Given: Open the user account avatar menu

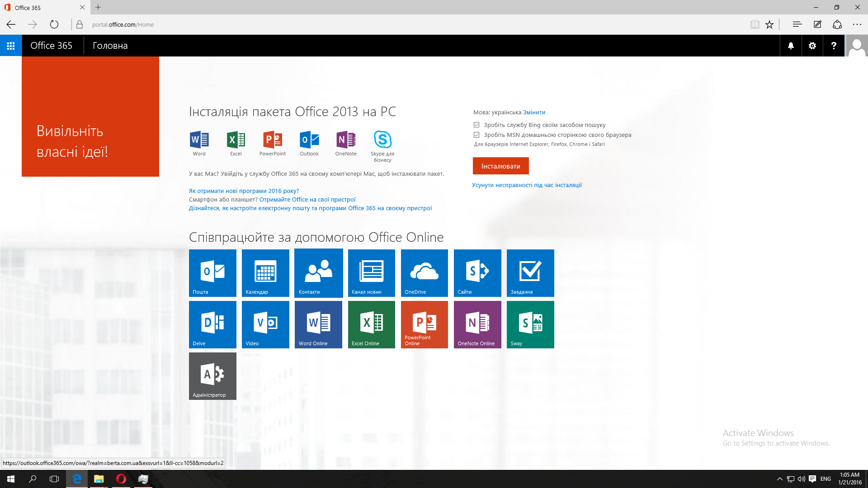Looking at the screenshot, I should click(856, 46).
